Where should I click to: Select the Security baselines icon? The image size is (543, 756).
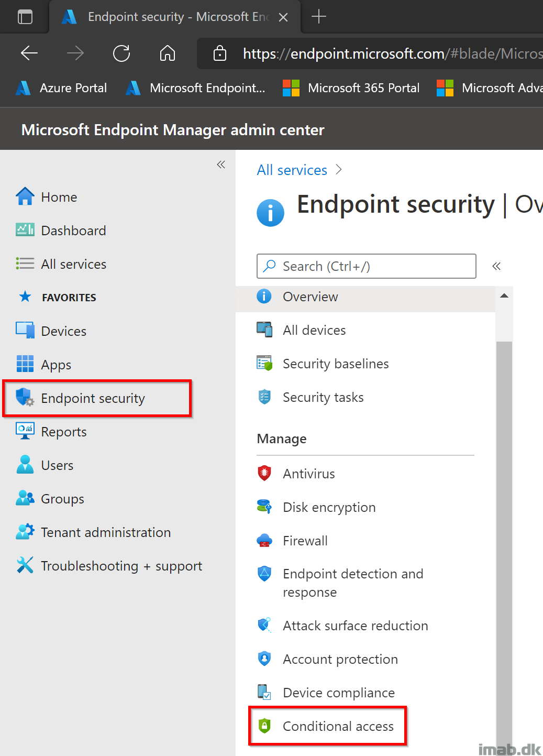click(x=264, y=363)
